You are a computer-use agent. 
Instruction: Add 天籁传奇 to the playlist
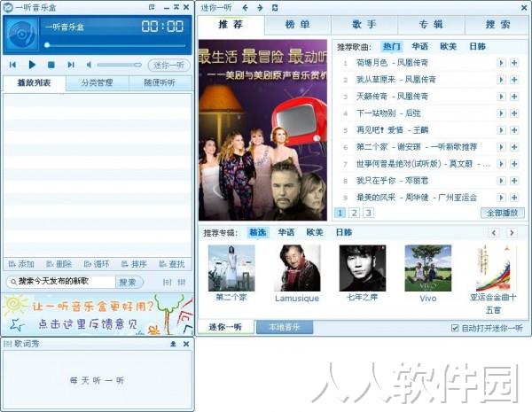coord(514,97)
